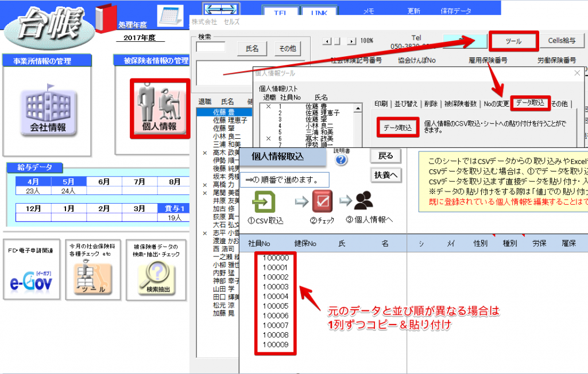
Task: Select 加藤 晃 in the employee list
Action: coord(223,313)
